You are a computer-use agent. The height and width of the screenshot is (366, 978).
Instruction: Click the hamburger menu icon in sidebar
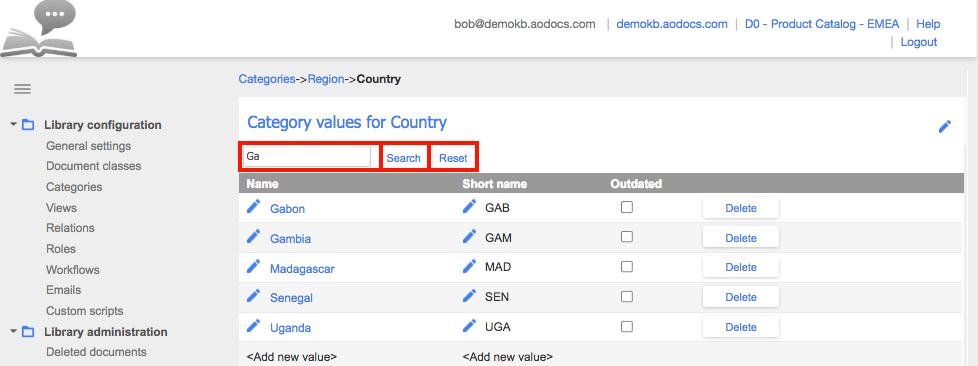22,89
